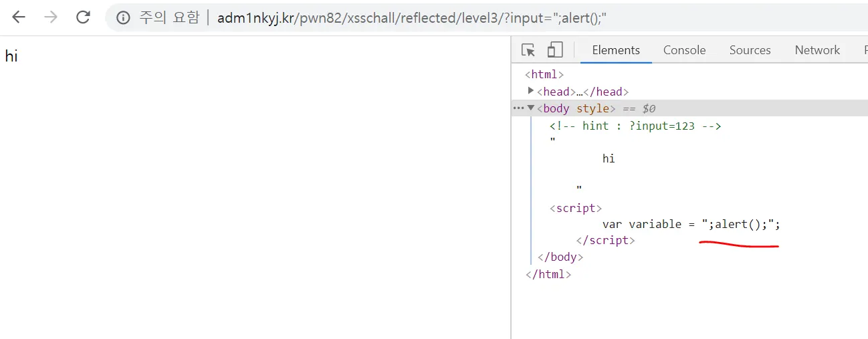Activate the inspect element picker

(x=528, y=50)
